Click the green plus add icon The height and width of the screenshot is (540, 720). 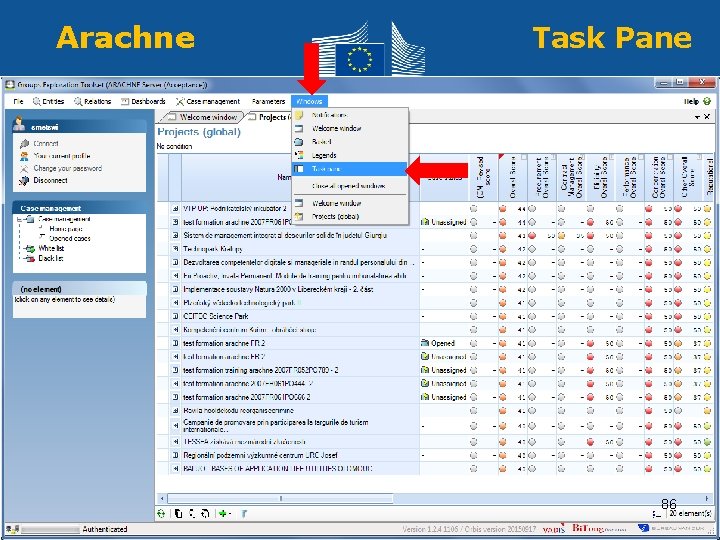222,513
